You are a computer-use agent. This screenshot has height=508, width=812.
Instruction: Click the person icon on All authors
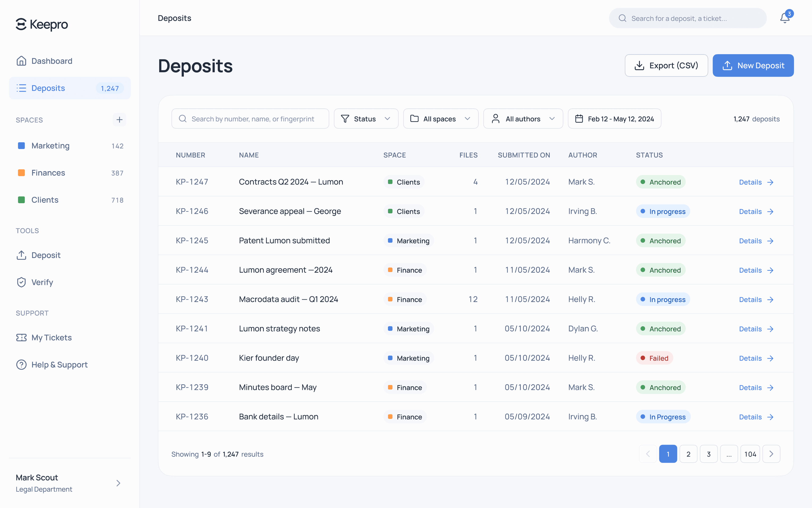pos(496,119)
